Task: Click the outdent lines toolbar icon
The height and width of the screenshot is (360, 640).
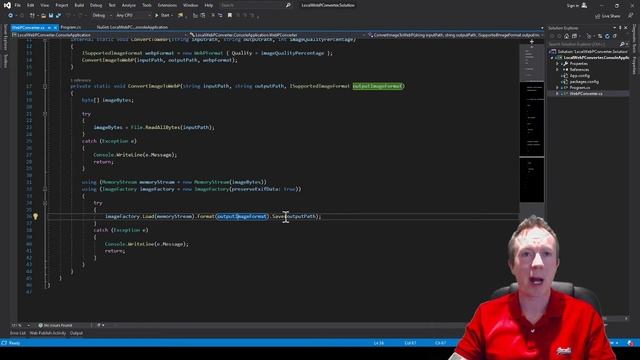Action: [220, 16]
